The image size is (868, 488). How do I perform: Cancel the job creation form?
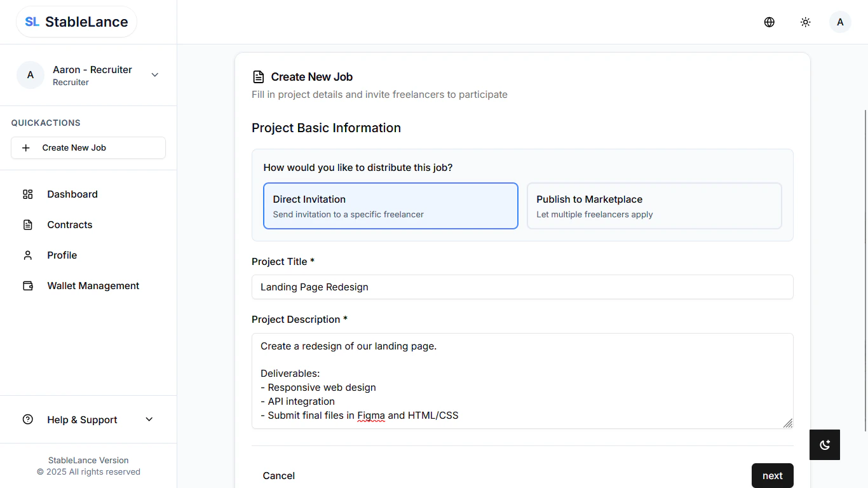pyautogui.click(x=278, y=475)
